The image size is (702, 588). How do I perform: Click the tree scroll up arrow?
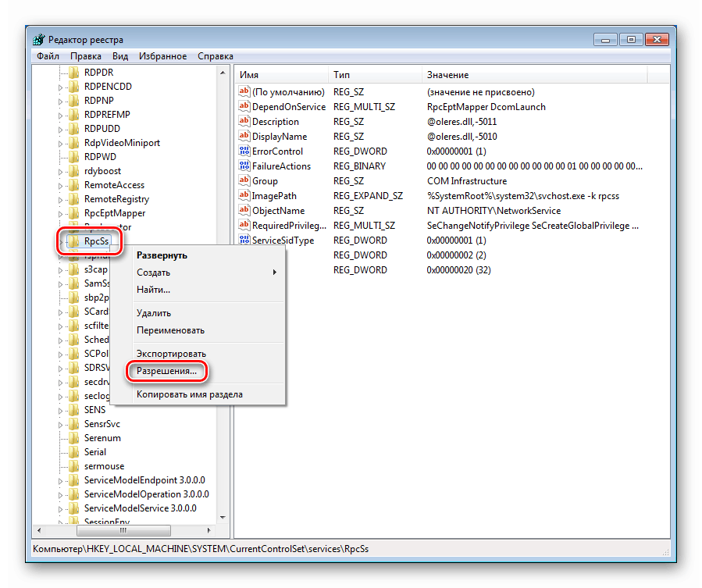point(223,73)
